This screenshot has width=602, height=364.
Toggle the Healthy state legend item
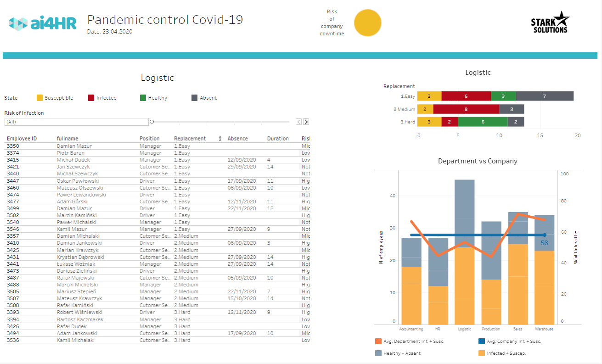(x=153, y=98)
